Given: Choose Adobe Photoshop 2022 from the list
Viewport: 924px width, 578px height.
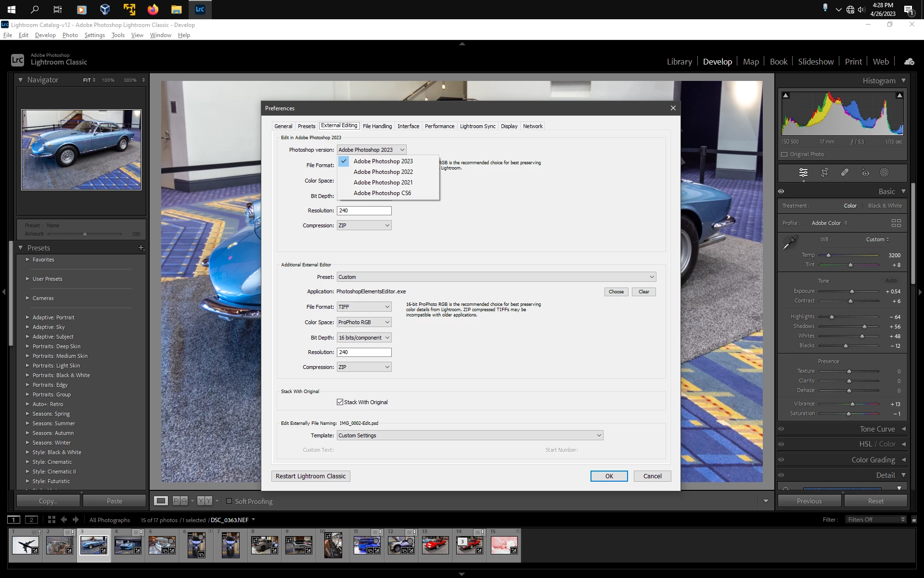Looking at the screenshot, I should (x=383, y=172).
